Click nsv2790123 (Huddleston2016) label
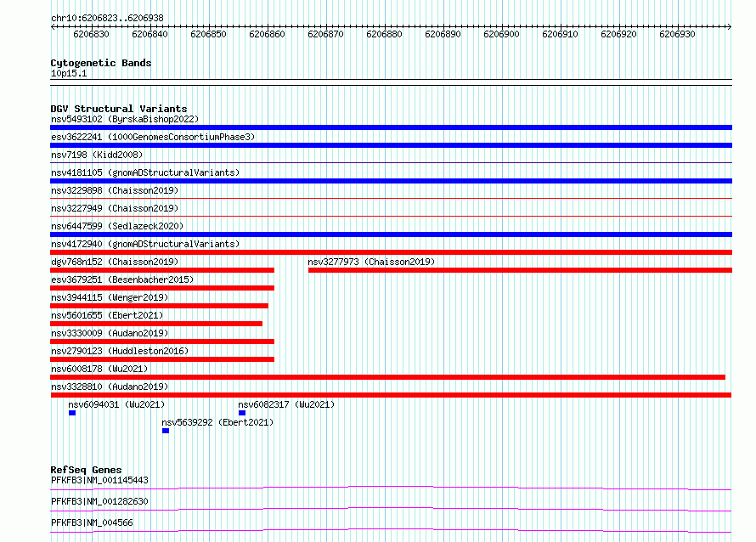The height and width of the screenshot is (542, 756). [120, 351]
